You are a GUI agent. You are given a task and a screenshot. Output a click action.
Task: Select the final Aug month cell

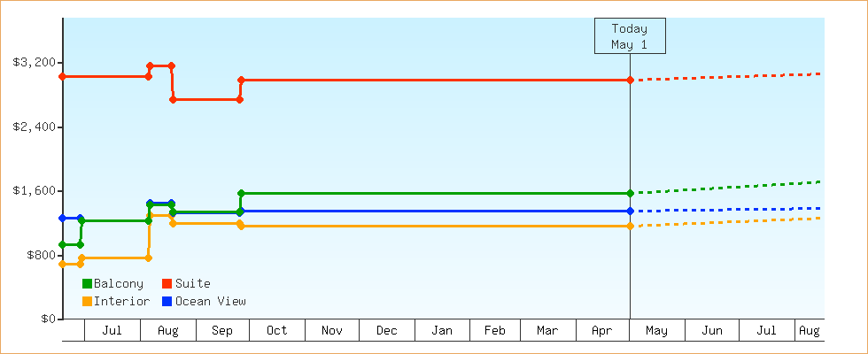[810, 330]
